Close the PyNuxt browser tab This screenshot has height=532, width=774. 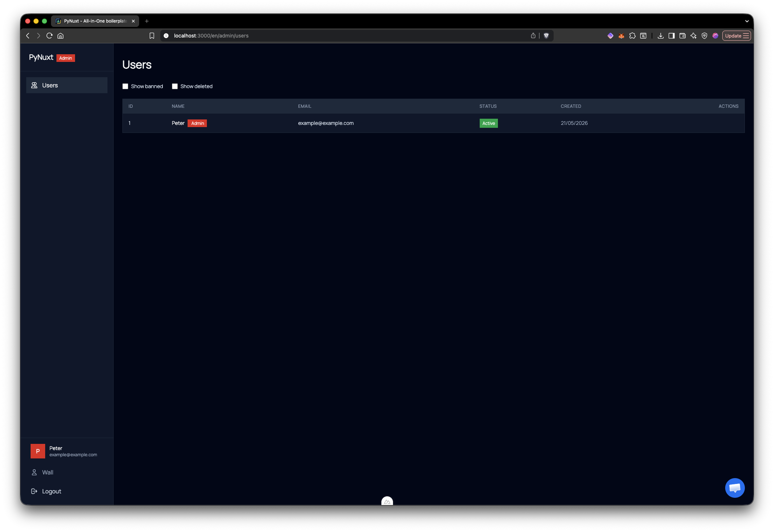coord(133,21)
